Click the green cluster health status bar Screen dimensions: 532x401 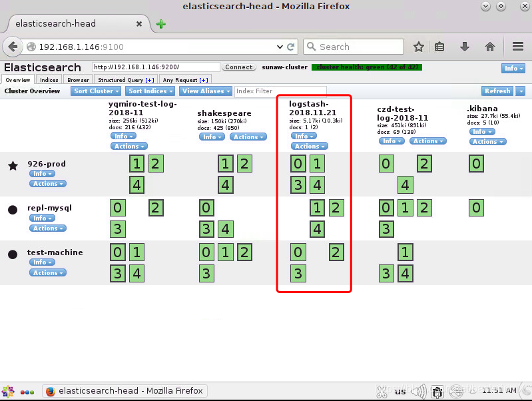point(367,67)
